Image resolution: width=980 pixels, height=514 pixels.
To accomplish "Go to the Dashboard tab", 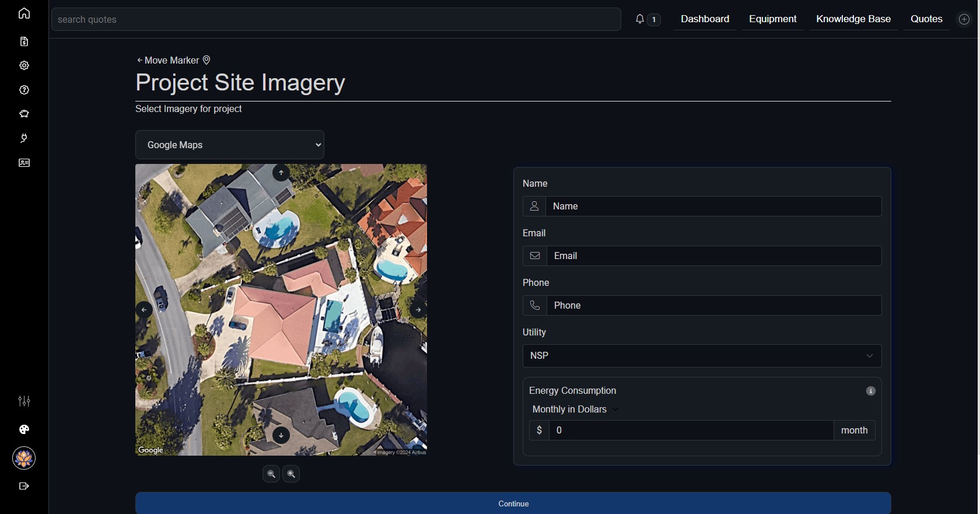I will pyautogui.click(x=705, y=19).
